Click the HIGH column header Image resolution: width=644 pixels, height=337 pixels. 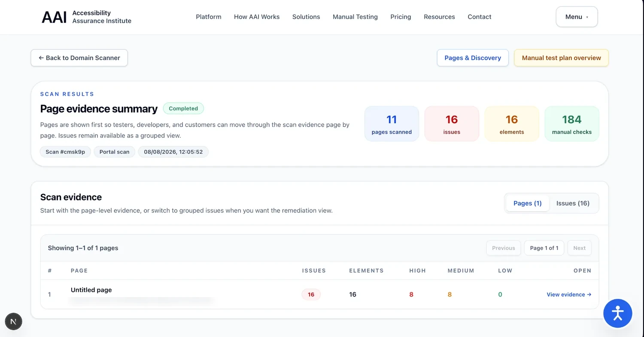click(417, 271)
